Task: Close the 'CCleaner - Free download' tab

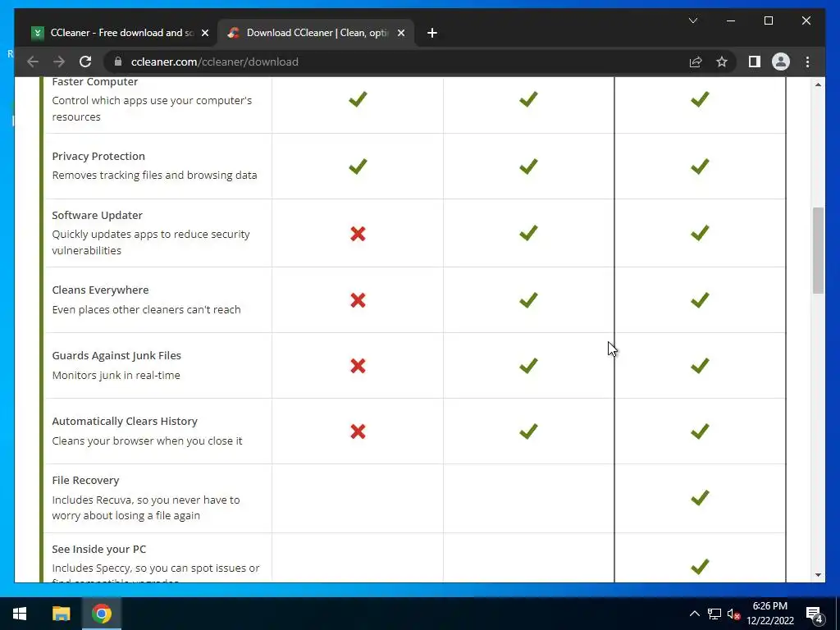Action: 204,33
